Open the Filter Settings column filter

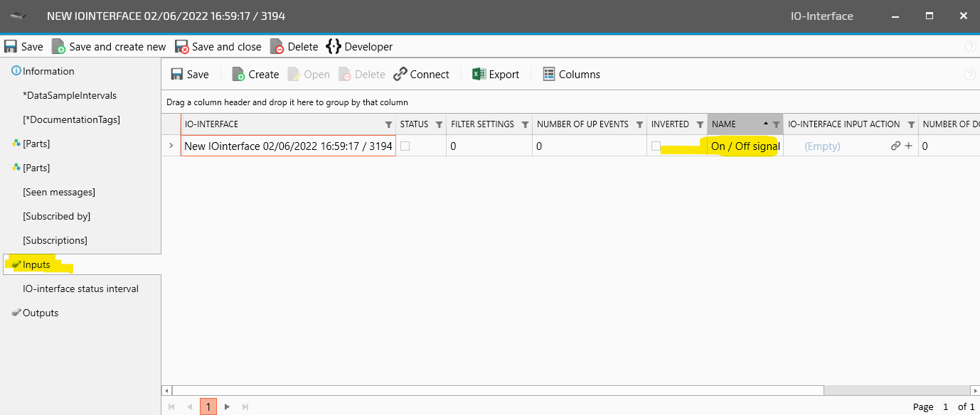point(525,124)
